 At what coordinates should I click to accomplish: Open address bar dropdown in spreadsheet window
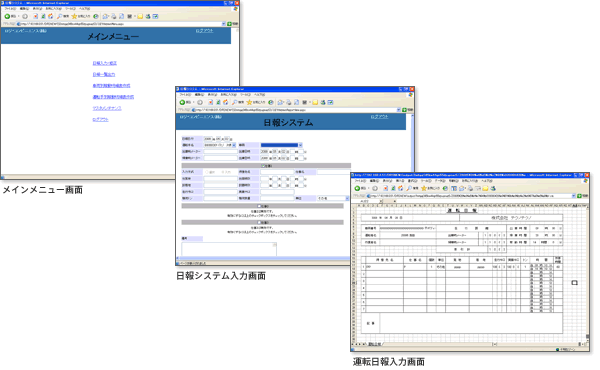click(574, 196)
